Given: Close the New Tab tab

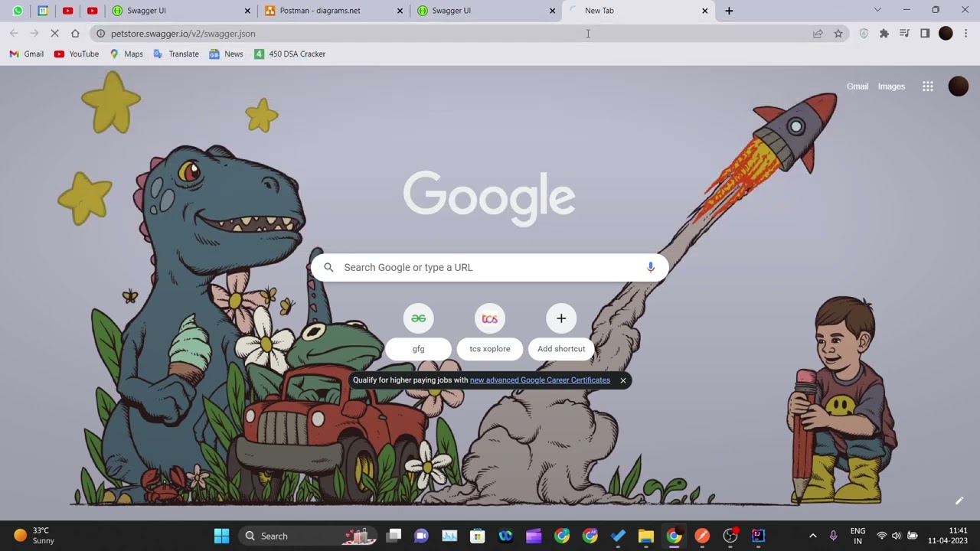Looking at the screenshot, I should (705, 11).
